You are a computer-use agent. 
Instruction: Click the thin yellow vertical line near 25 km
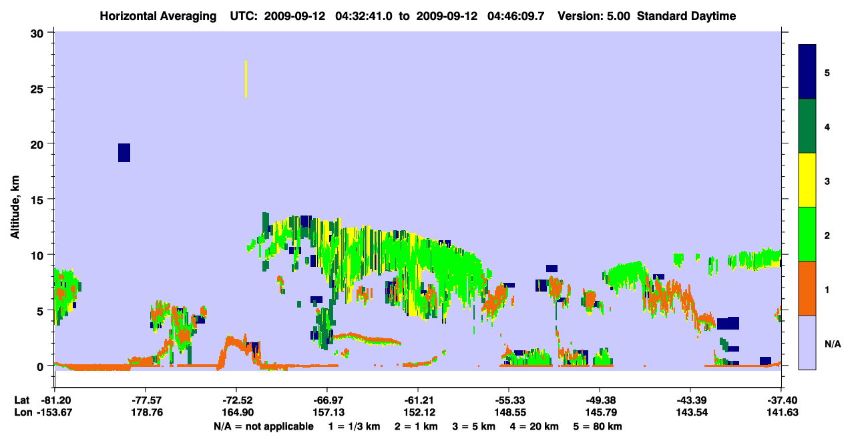tap(246, 79)
